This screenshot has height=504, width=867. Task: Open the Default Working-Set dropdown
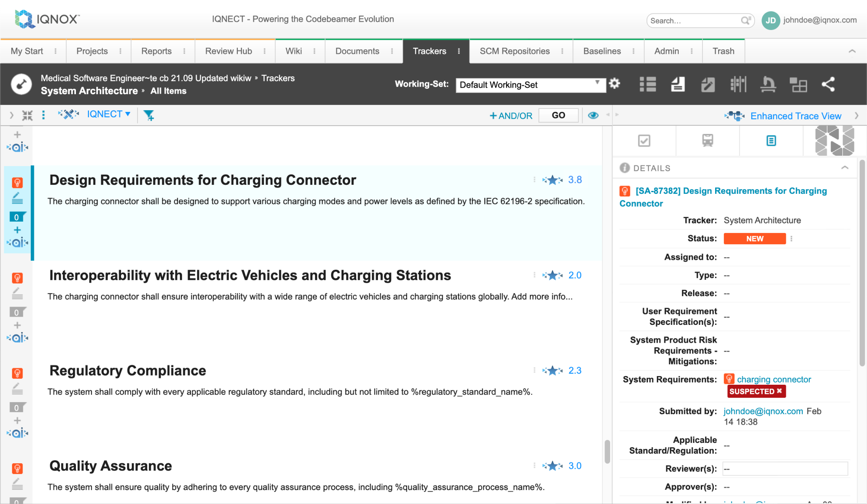coord(530,85)
